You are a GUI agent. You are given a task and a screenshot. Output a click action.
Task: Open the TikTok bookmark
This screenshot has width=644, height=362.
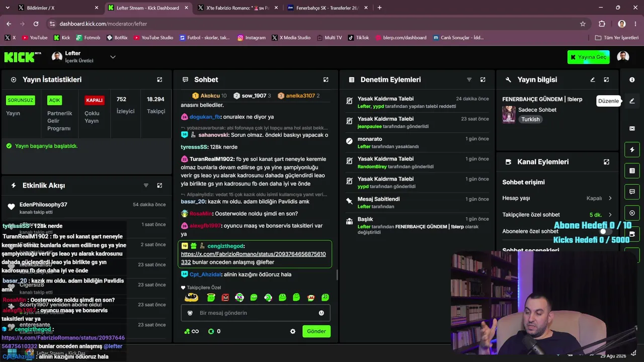coord(358,38)
